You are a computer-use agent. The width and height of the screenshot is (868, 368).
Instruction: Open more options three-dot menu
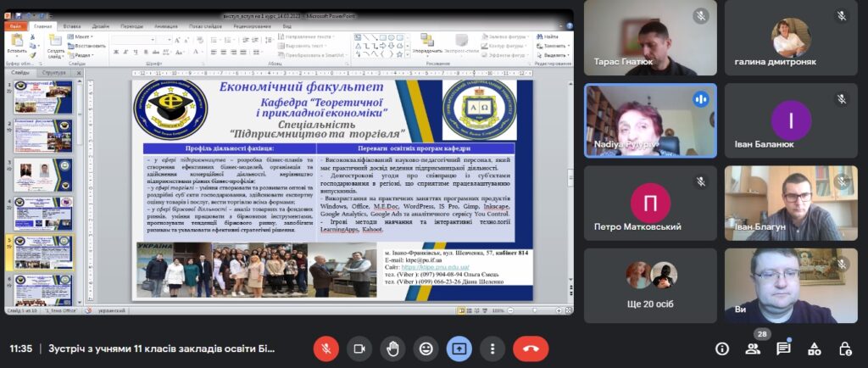pyautogui.click(x=492, y=348)
